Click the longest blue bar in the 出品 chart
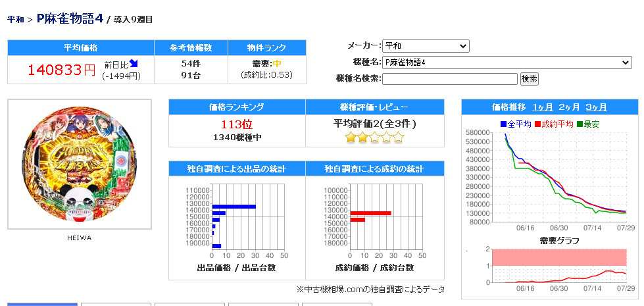 pyautogui.click(x=234, y=207)
